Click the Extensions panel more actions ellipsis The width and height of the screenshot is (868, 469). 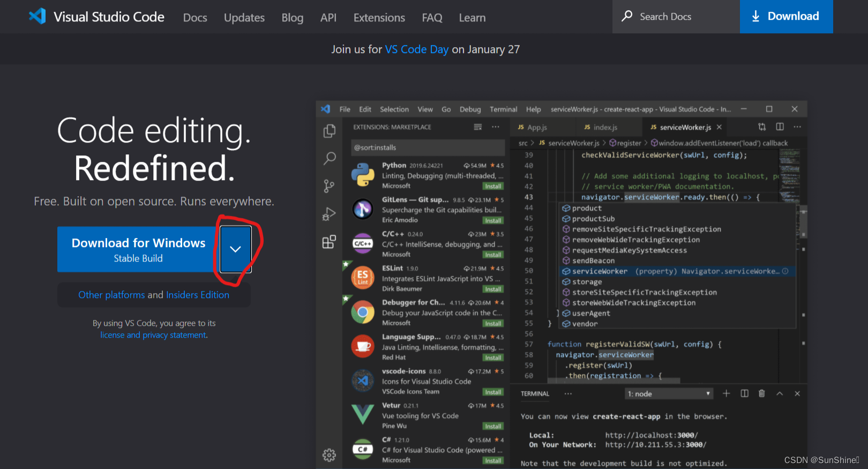coord(496,127)
